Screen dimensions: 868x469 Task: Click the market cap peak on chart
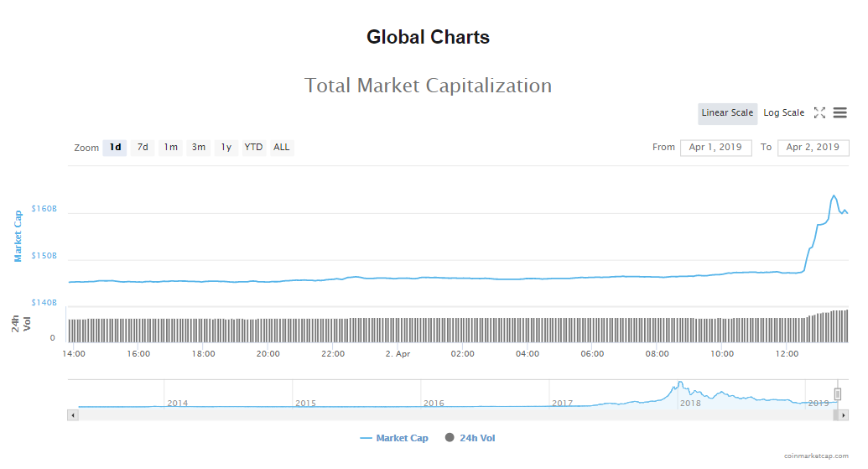point(834,195)
